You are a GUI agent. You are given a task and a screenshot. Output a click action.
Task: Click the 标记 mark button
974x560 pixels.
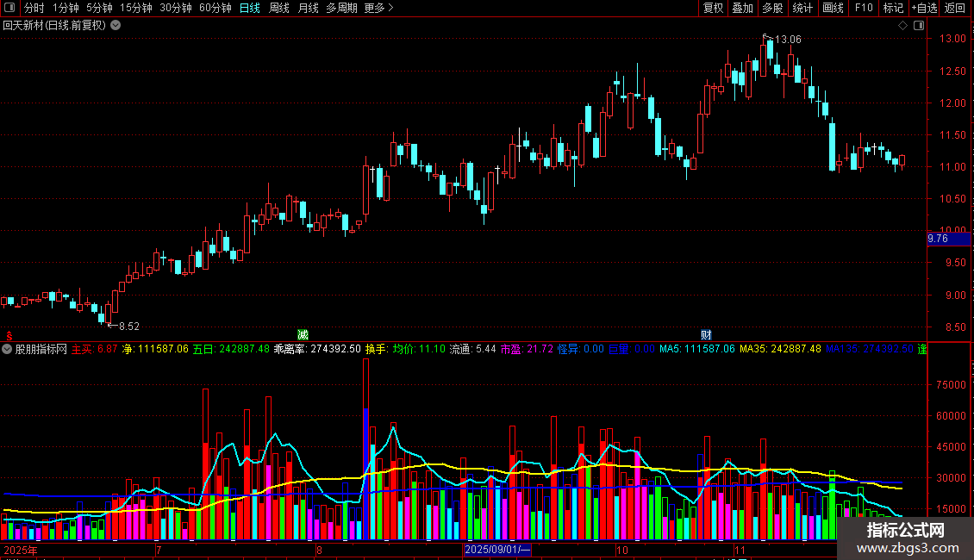[893, 8]
